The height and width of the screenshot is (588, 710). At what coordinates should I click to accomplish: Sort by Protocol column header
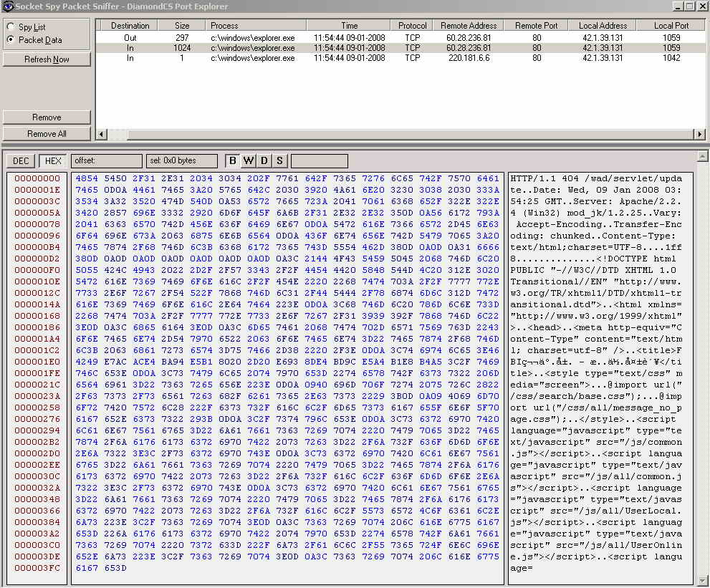pyautogui.click(x=412, y=26)
